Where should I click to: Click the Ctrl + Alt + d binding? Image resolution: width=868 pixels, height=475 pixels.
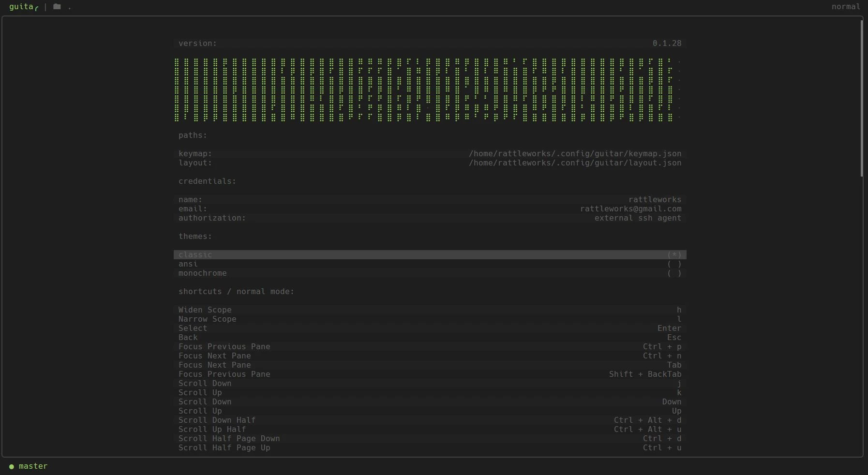647,420
